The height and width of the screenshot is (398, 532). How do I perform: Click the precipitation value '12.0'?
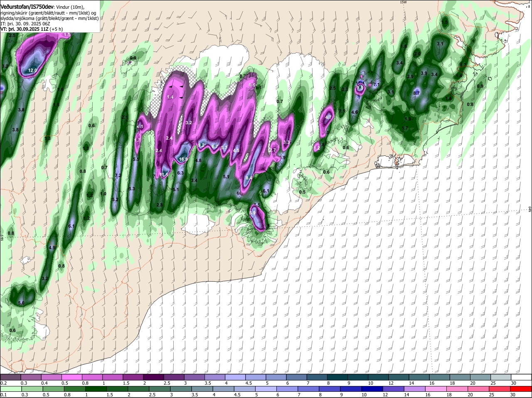click(32, 71)
